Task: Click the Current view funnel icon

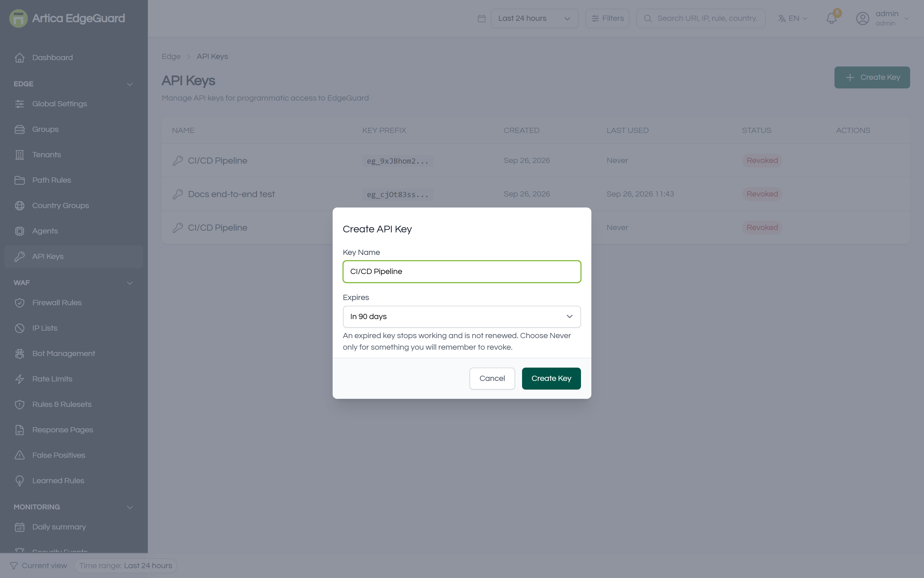Action: (x=14, y=566)
